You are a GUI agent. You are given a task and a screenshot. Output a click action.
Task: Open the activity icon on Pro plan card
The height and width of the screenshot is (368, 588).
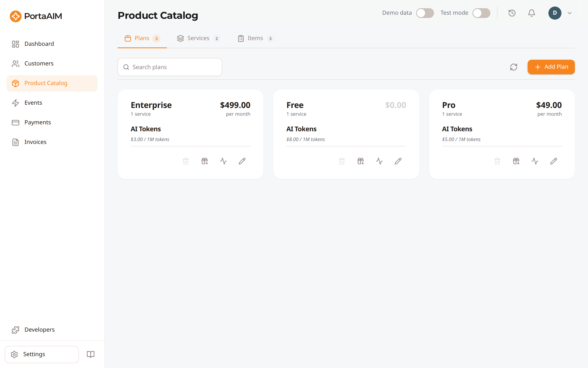coord(535,161)
